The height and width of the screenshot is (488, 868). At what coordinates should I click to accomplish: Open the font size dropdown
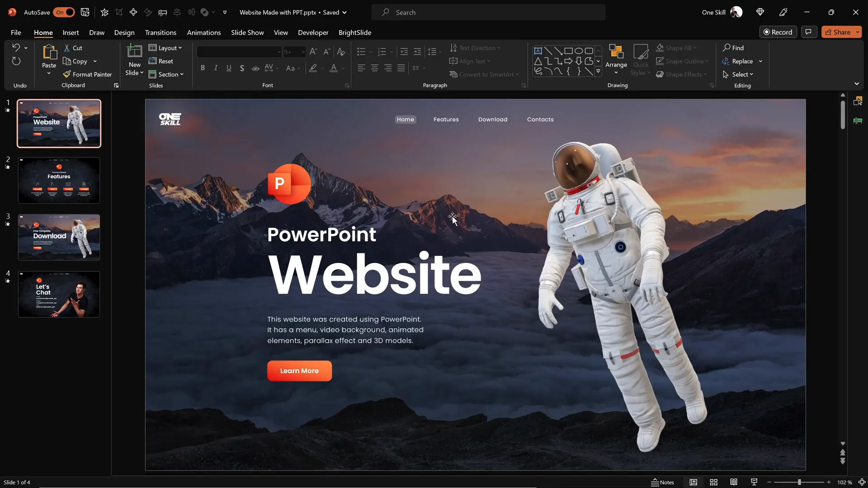(302, 52)
